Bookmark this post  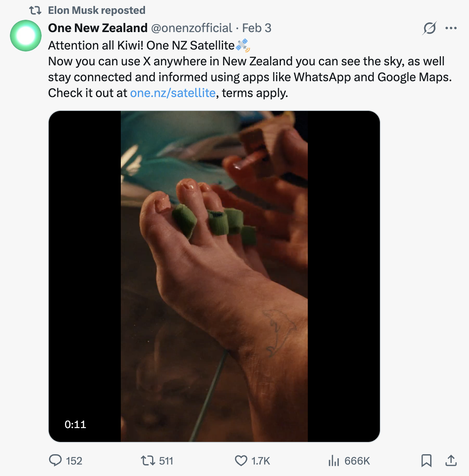(426, 460)
